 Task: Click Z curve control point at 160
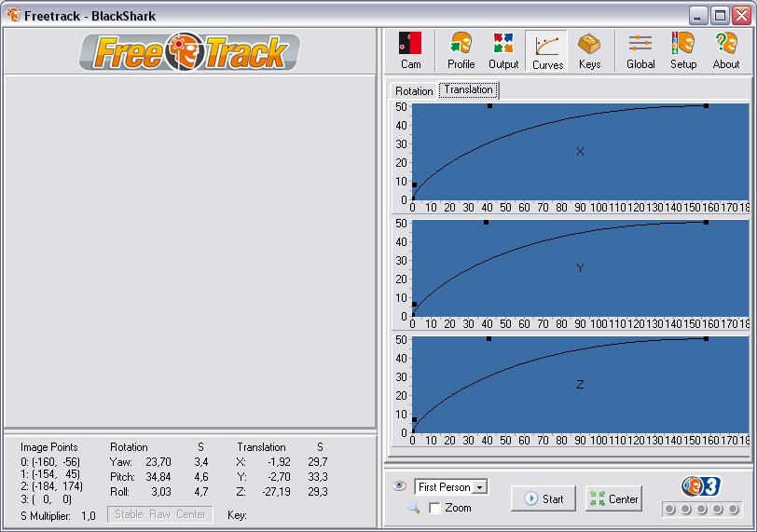(x=706, y=339)
